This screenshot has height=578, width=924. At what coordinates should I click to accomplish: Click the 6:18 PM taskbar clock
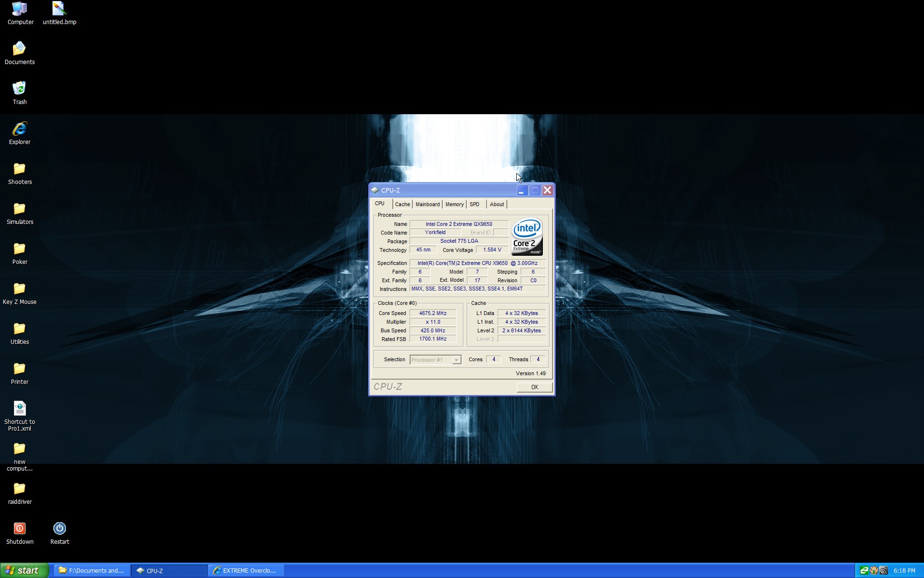[x=904, y=571]
